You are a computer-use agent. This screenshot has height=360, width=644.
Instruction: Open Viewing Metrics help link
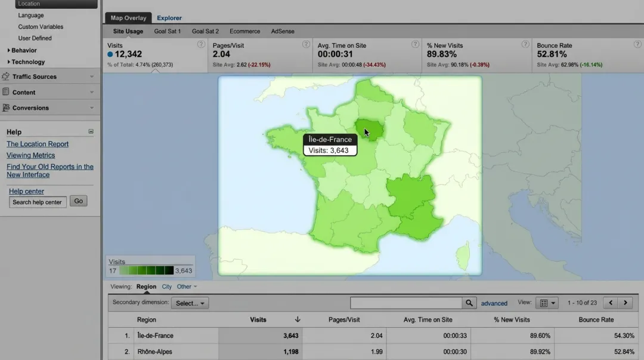[30, 155]
